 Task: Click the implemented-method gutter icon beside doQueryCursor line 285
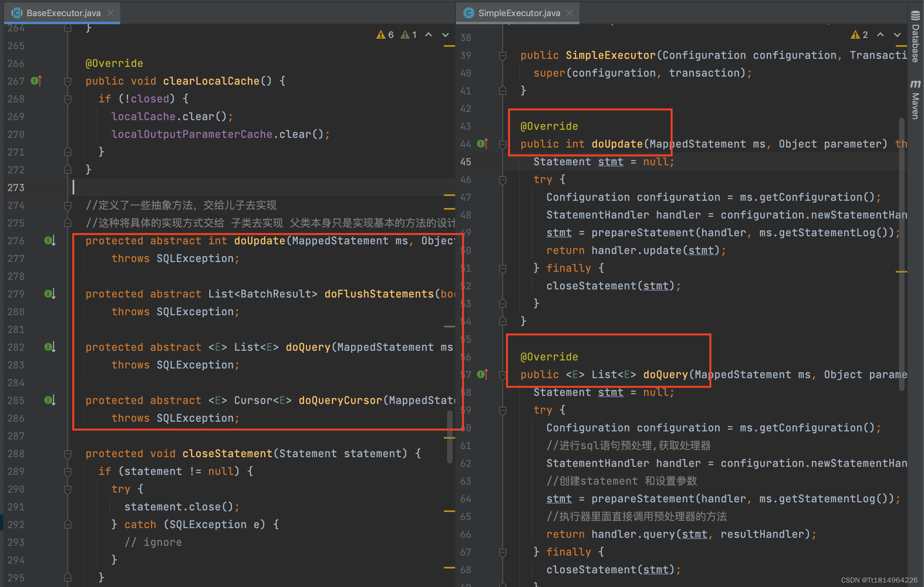click(x=50, y=400)
